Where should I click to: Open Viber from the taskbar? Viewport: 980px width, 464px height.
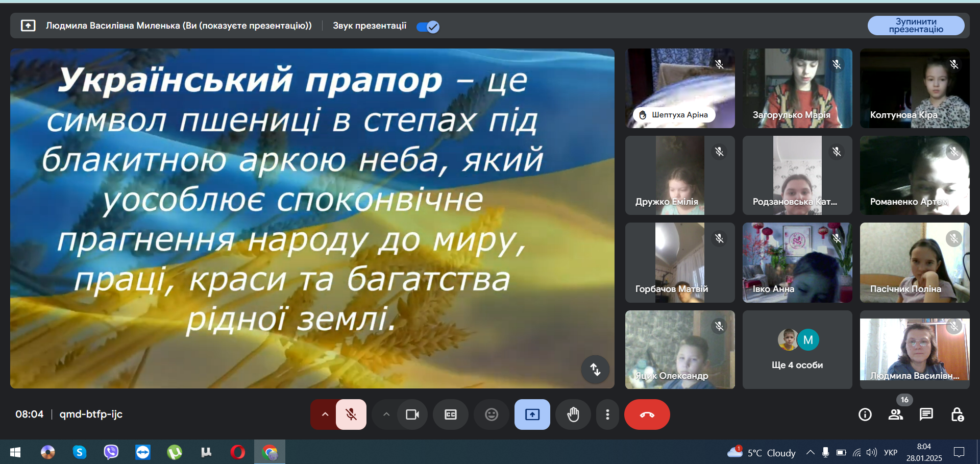click(111, 452)
